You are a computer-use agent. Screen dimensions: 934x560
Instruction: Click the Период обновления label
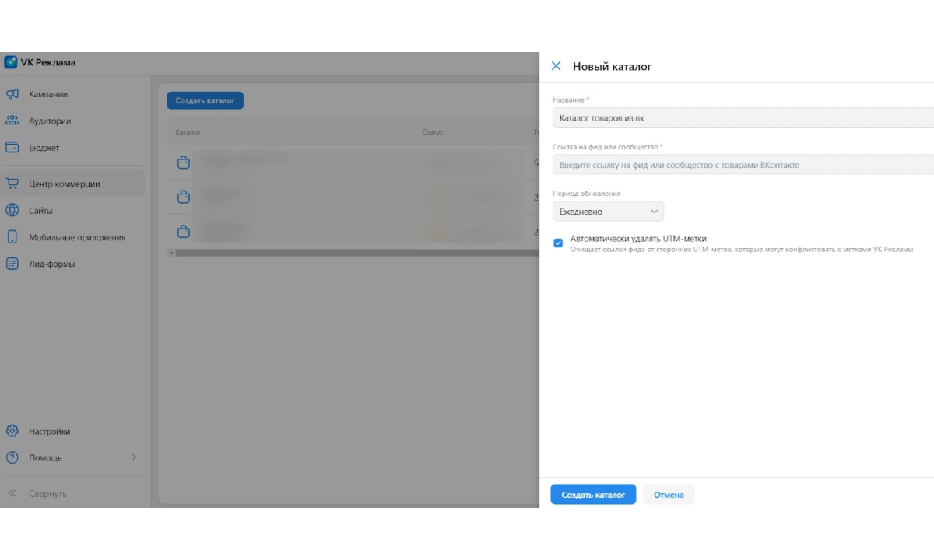pyautogui.click(x=587, y=193)
